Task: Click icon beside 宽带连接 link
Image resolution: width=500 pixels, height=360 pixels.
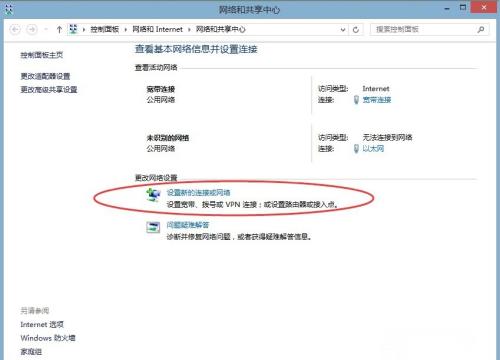Action: click(356, 100)
